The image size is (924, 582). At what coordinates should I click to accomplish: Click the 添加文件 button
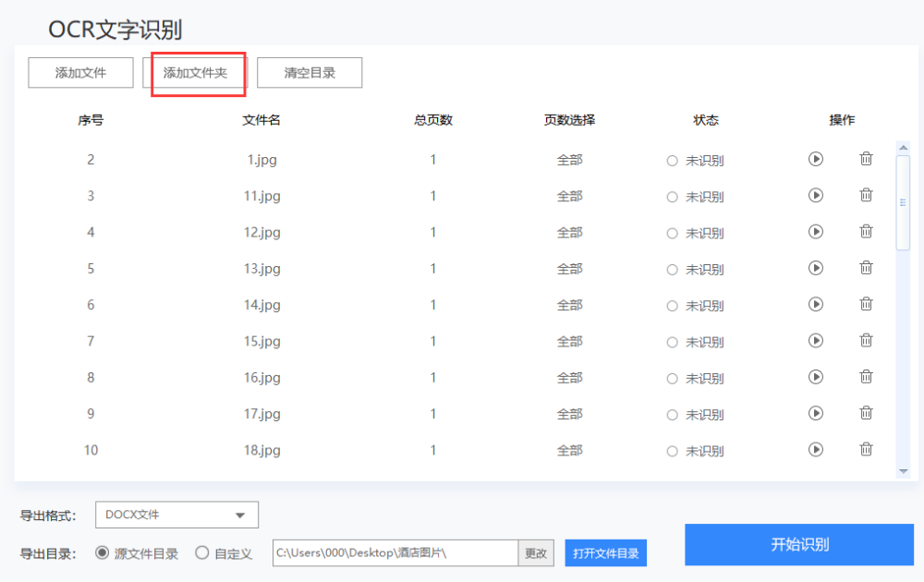[80, 72]
